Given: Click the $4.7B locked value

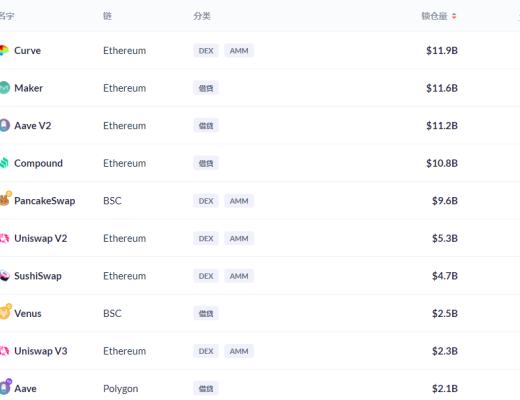Looking at the screenshot, I should tap(445, 276).
